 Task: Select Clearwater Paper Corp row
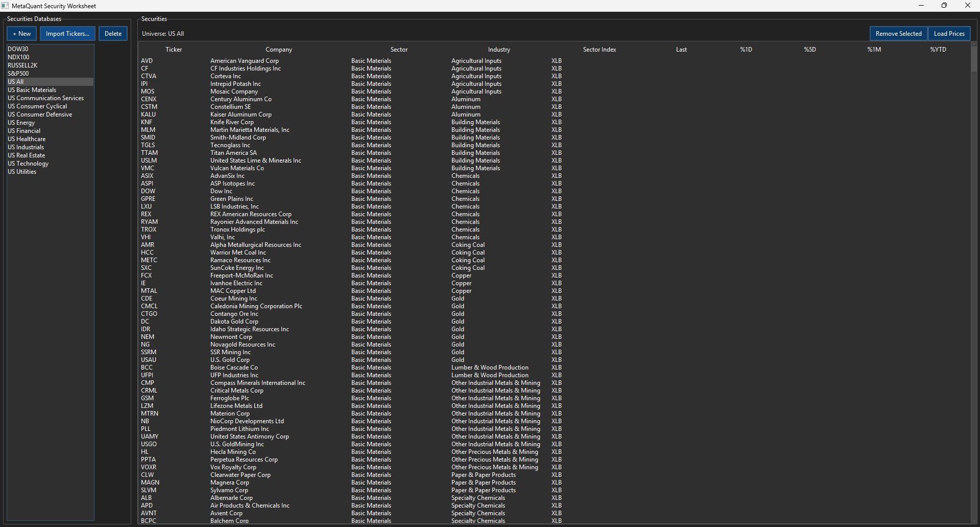[554, 475]
